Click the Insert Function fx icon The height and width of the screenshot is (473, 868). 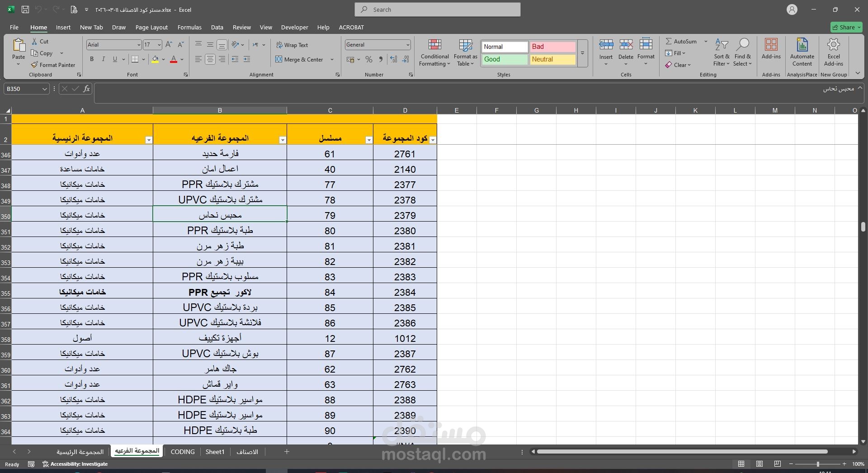click(86, 89)
